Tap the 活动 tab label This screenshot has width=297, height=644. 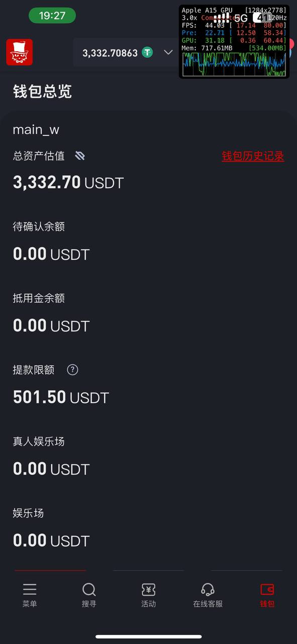tap(148, 604)
